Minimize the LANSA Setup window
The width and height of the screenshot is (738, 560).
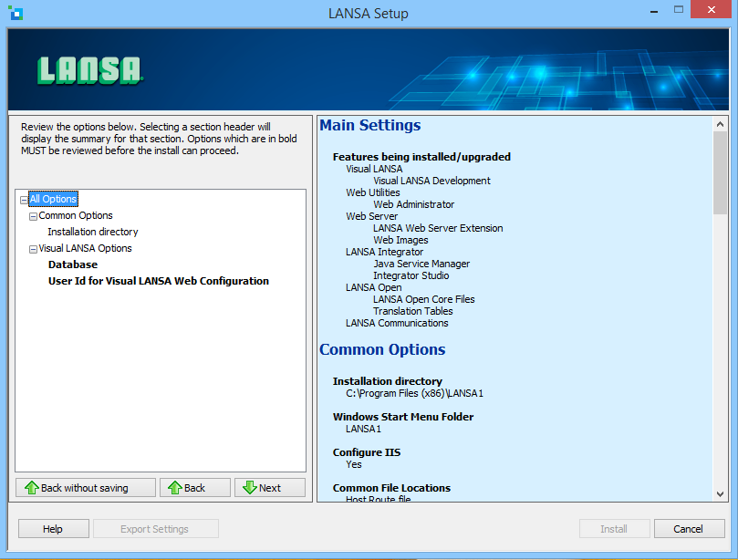point(654,10)
